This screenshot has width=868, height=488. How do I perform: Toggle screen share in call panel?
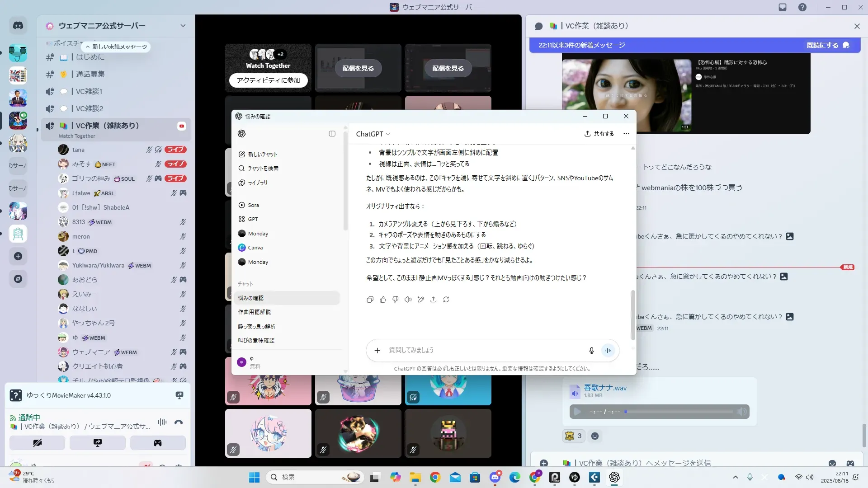(98, 443)
